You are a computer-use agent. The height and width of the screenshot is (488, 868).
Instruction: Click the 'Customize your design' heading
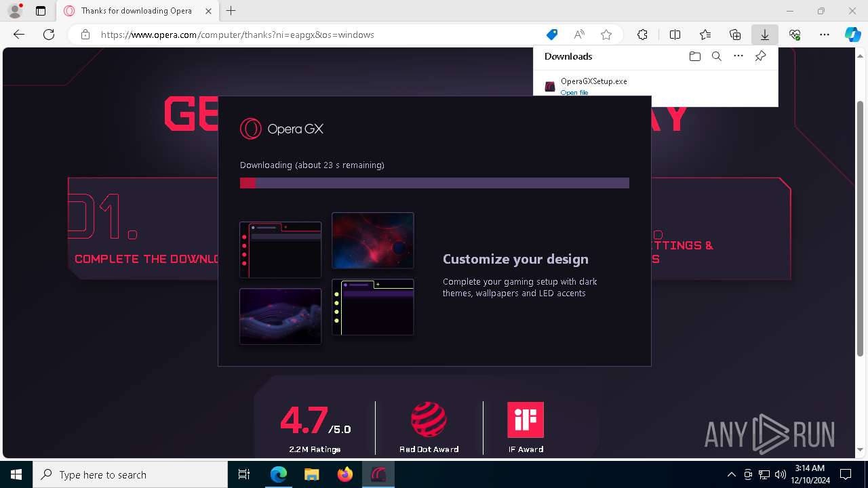[515, 259]
